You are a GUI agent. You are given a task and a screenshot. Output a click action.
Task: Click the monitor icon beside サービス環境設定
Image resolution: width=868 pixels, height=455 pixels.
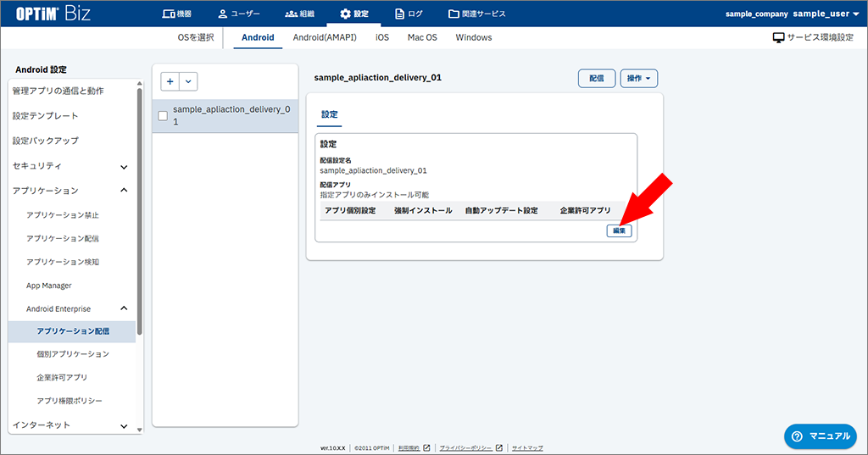coord(778,37)
